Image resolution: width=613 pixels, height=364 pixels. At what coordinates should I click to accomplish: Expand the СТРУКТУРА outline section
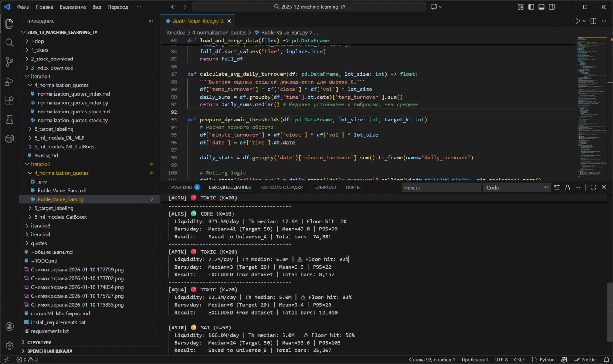tap(39, 342)
